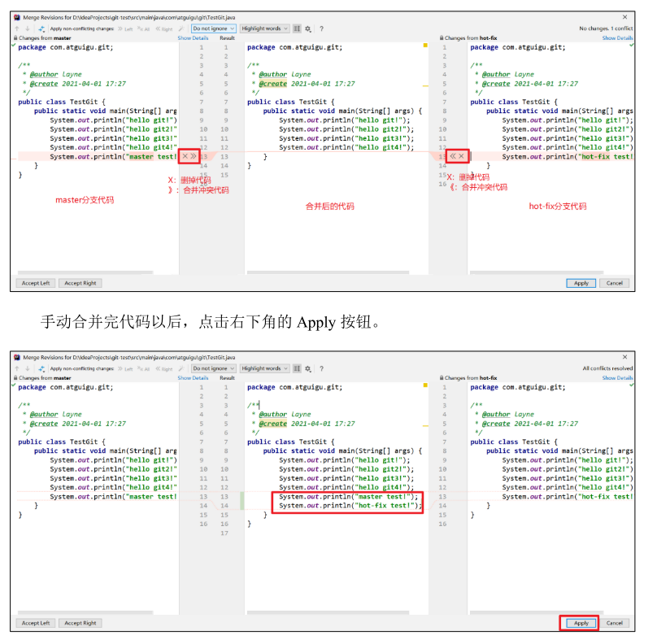Apply non-conflicting Right changes in resolved dialog

coord(164,369)
